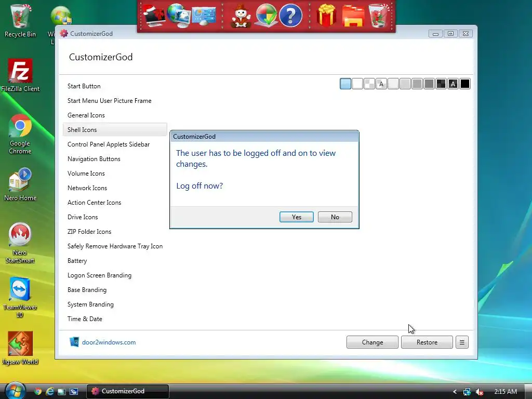
Task: Click the network tray icon
Action: point(467,392)
